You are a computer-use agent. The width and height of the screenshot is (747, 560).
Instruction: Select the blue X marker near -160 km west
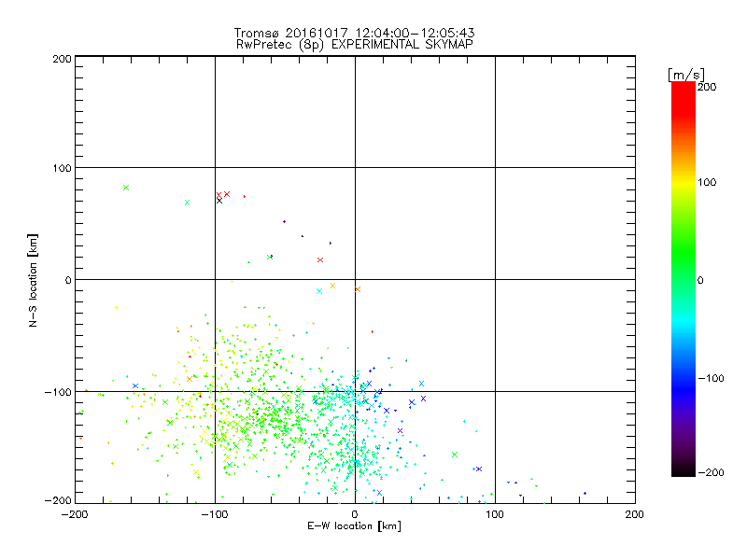pos(135,386)
